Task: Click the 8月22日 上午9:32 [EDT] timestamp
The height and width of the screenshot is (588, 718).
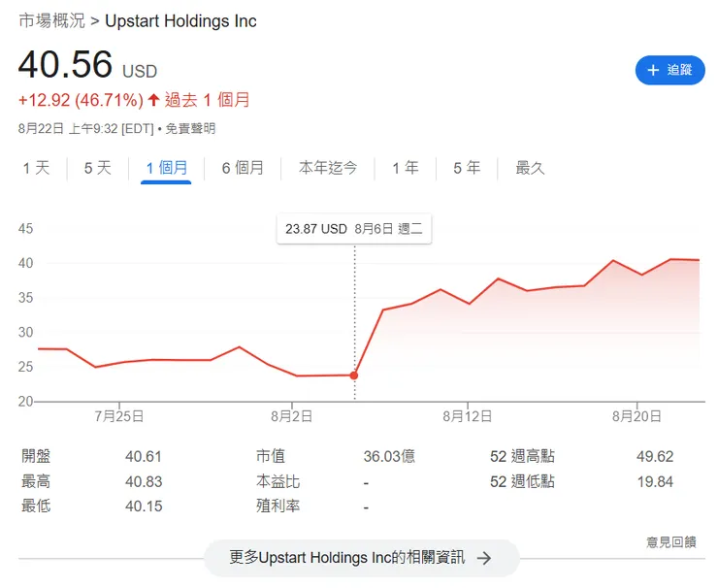Action: click(x=86, y=129)
